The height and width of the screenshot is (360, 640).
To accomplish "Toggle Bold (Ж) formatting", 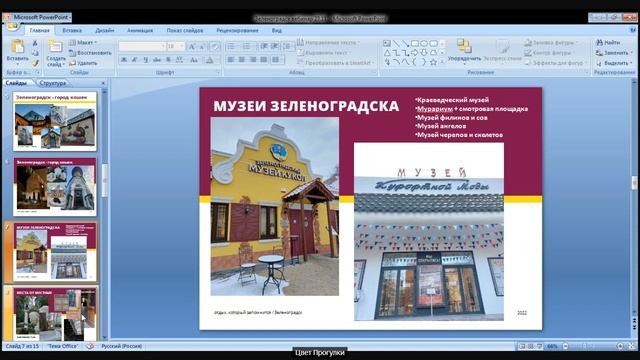I will 124,60.
